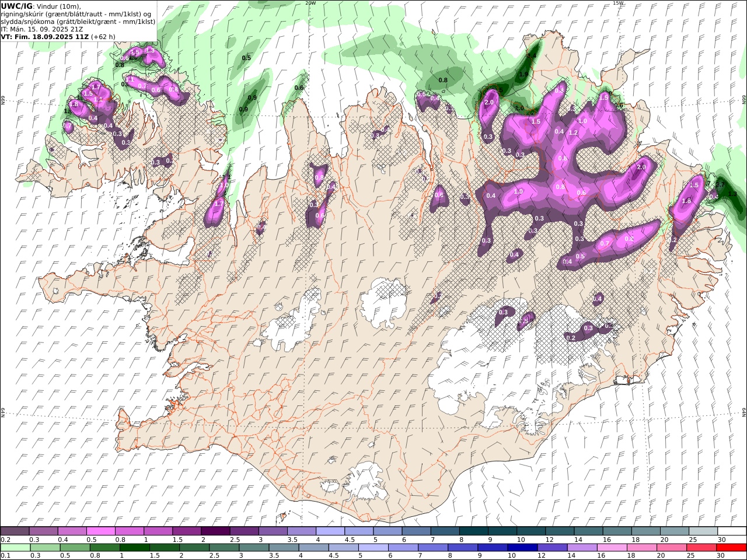The image size is (747, 560).
Task: Click the 'slydda/snjókoma' legend description line
Action: point(78,21)
